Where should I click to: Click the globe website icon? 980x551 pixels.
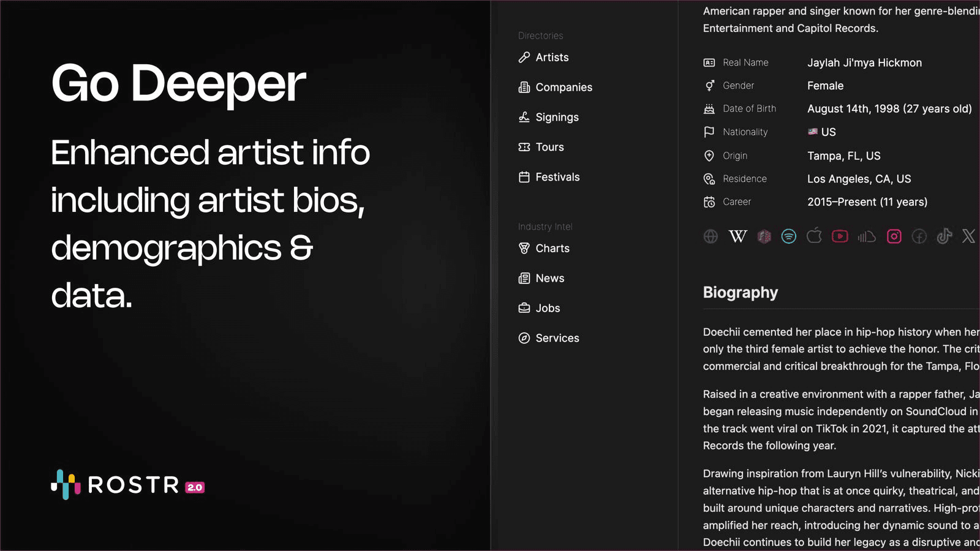pos(710,236)
